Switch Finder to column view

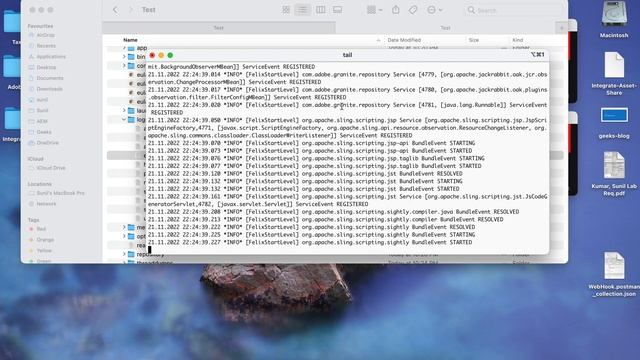pos(320,10)
